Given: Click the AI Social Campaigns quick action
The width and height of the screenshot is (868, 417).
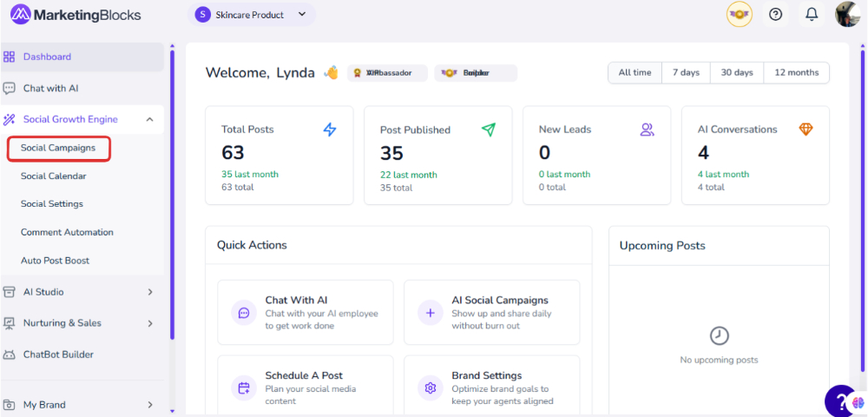Looking at the screenshot, I should tap(491, 313).
